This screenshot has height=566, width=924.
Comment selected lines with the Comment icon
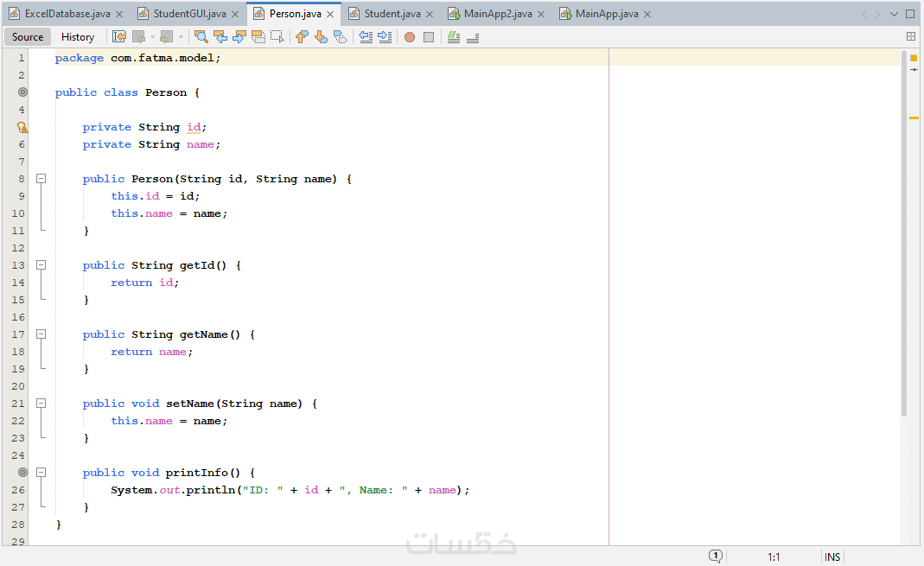pos(454,37)
